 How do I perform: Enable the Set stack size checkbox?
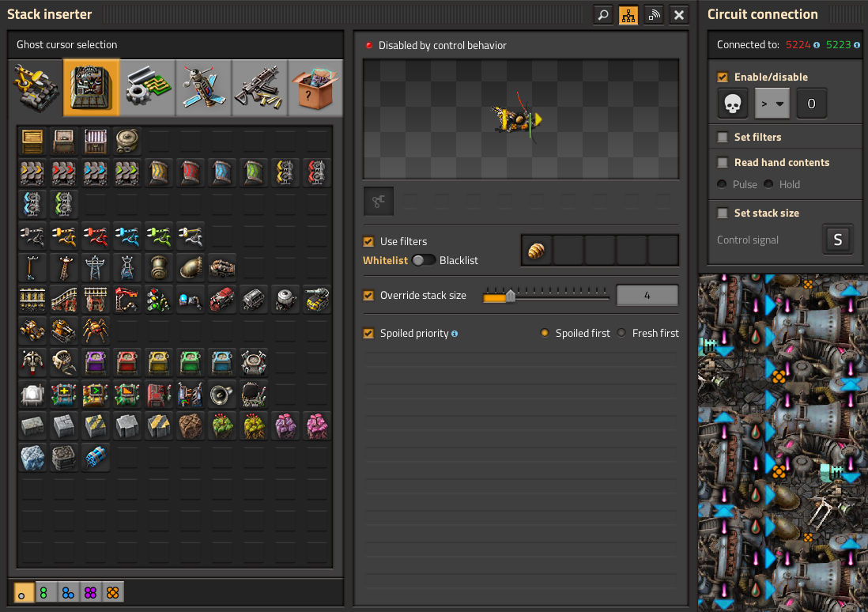723,213
